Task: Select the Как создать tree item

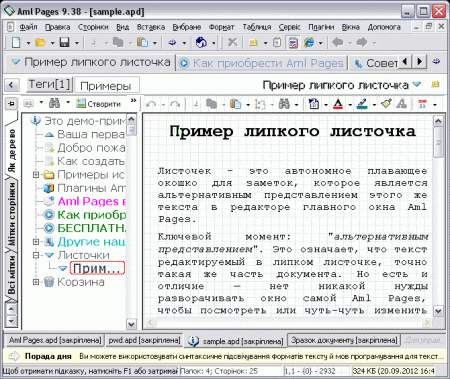Action: [x=85, y=161]
